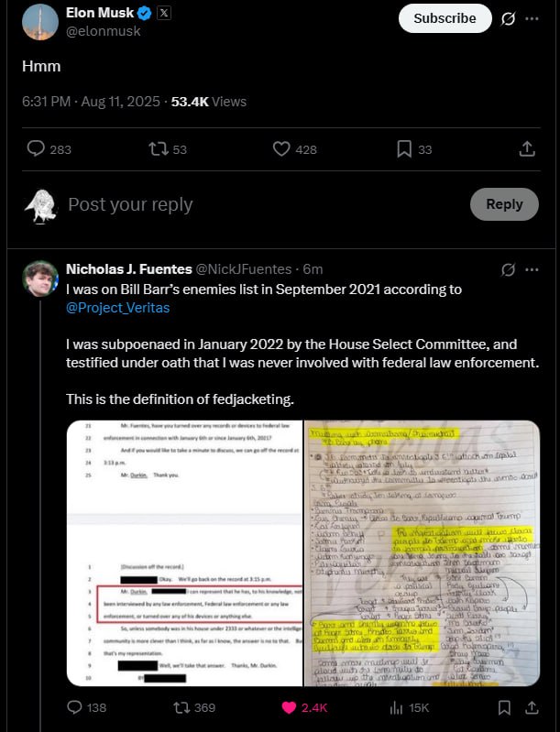
Task: Open the X affiliate badge beside verified check
Action: click(164, 13)
